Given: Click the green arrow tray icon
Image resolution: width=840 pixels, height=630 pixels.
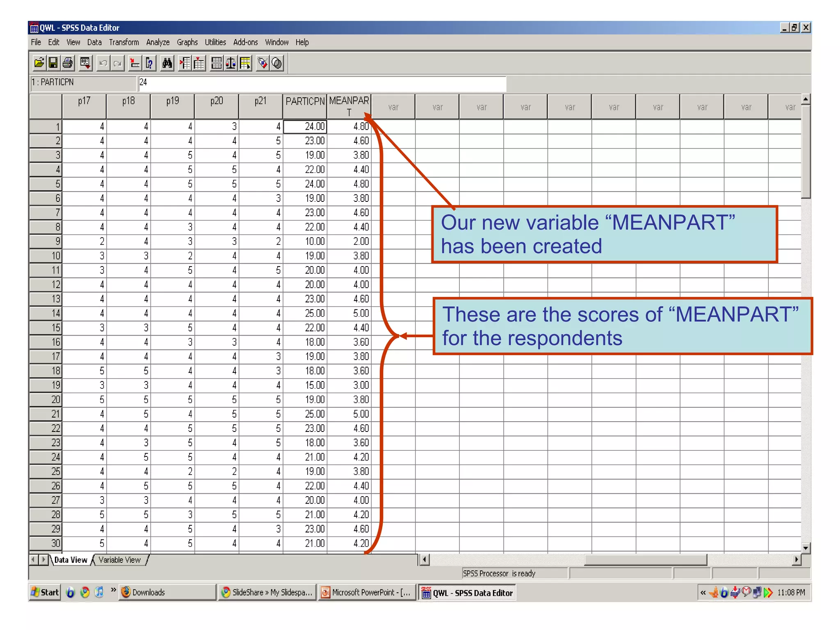Looking at the screenshot, I should [768, 592].
